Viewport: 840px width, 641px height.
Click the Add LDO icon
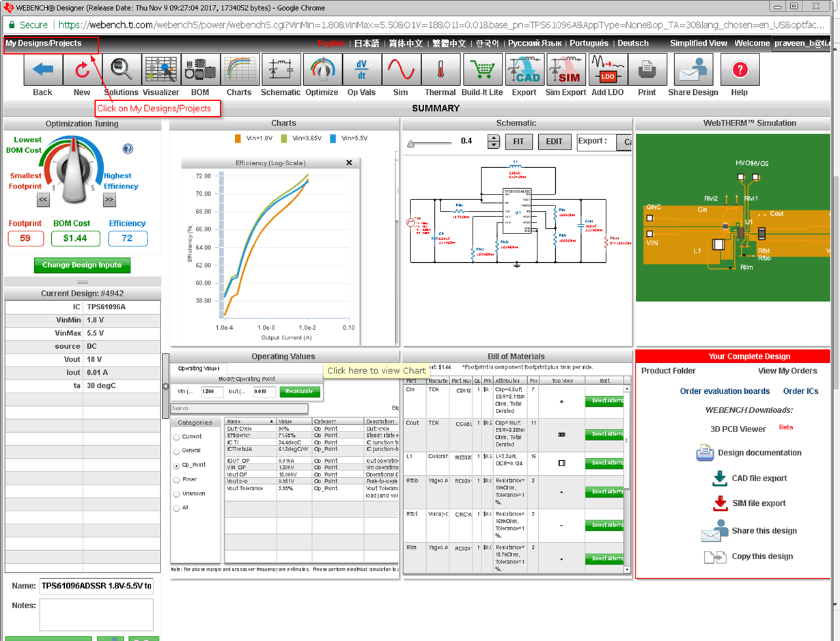[x=607, y=73]
